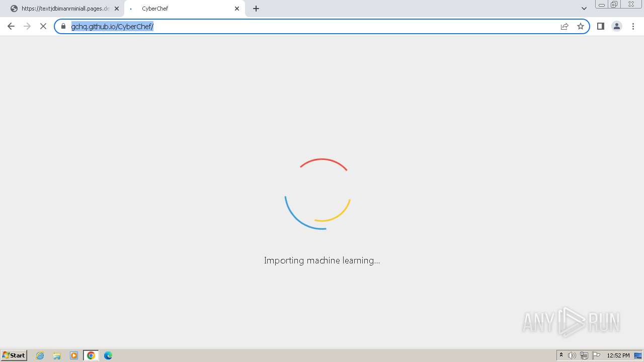Viewport: 644px width, 362px height.
Task: Share this page from the address bar
Action: (x=565, y=26)
